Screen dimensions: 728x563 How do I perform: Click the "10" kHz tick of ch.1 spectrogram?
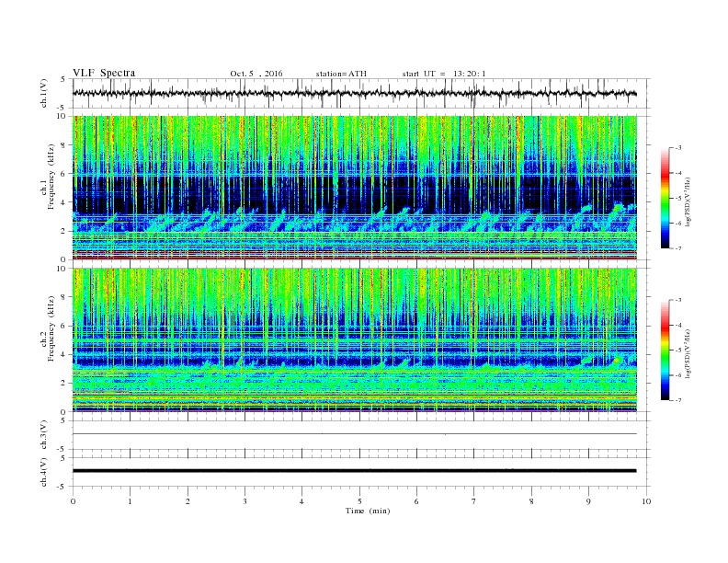62,116
